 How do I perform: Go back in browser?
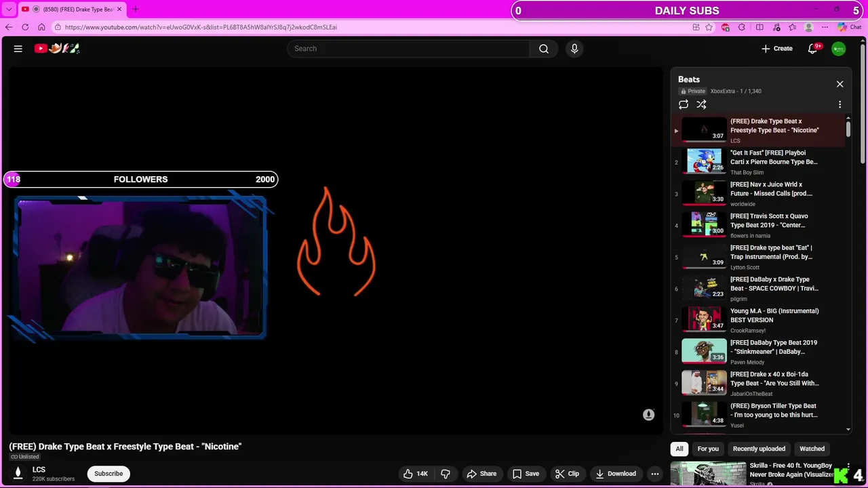pyautogui.click(x=9, y=27)
